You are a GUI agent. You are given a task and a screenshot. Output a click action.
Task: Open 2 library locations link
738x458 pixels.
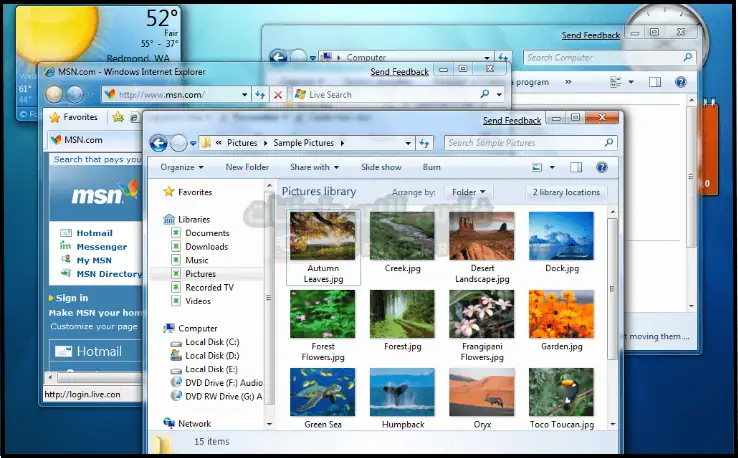click(x=566, y=192)
